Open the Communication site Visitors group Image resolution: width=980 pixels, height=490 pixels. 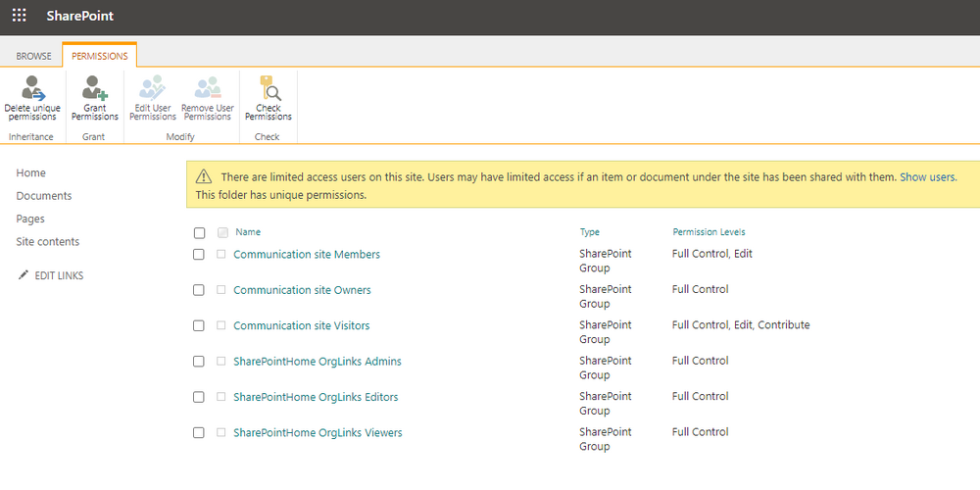(x=301, y=325)
